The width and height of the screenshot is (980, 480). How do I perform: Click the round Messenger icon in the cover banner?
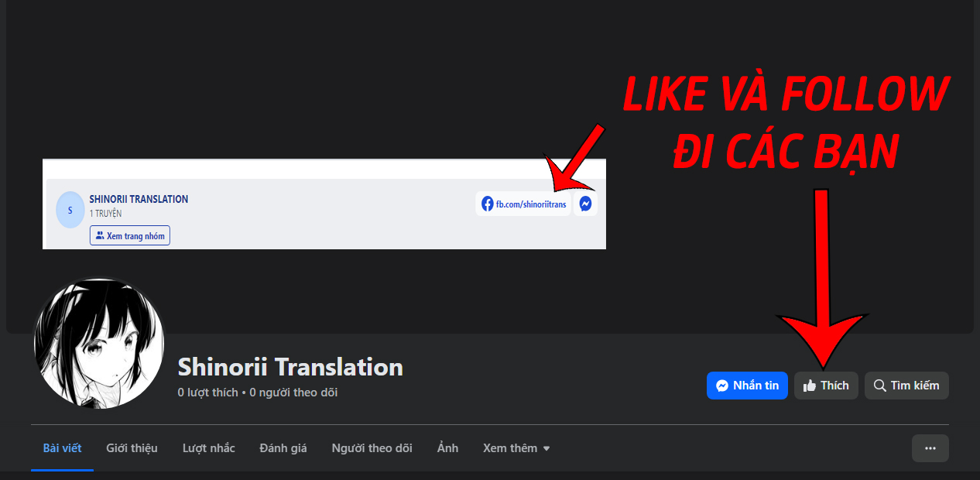point(586,204)
